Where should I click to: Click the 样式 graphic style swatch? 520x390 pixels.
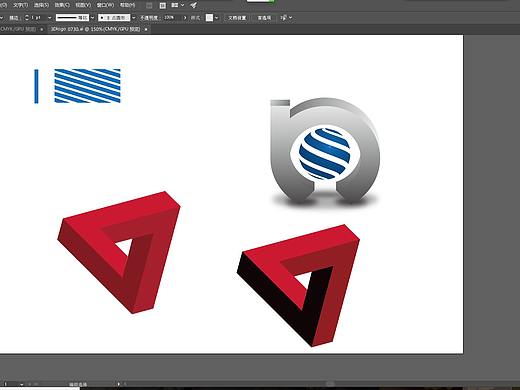pos(209,17)
